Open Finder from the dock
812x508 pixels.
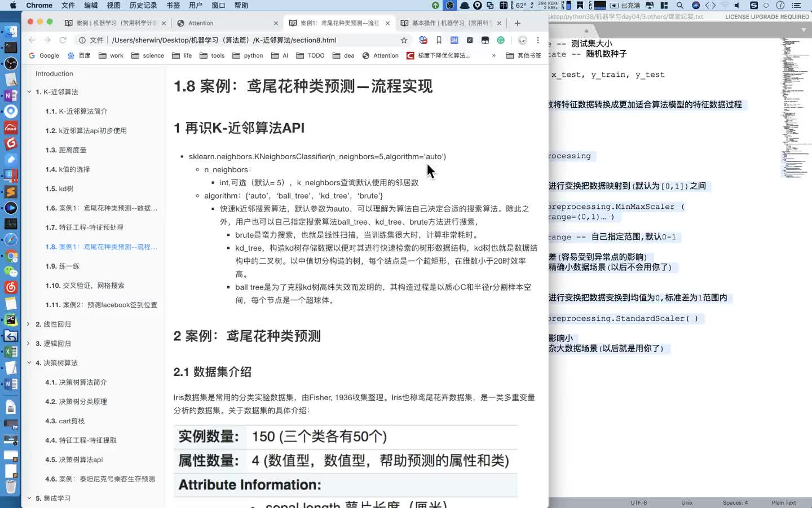(x=11, y=32)
